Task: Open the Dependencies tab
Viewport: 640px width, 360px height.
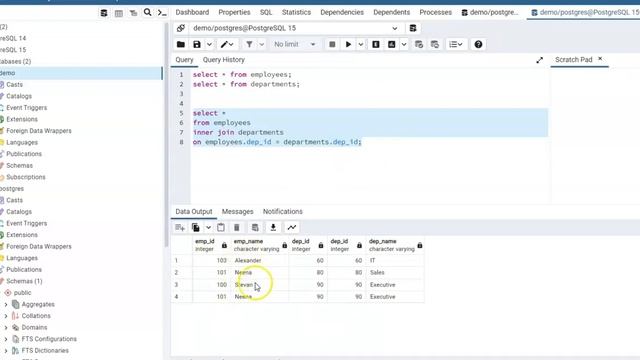Action: pos(342,12)
